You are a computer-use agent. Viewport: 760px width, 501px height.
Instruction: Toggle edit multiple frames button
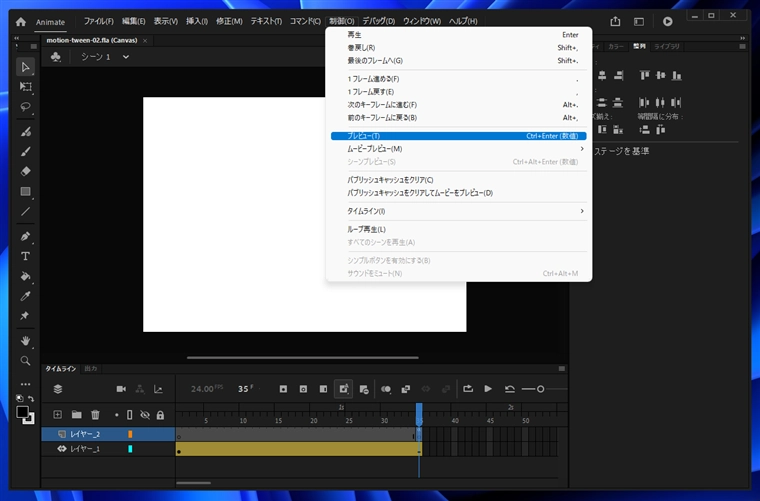(x=406, y=389)
